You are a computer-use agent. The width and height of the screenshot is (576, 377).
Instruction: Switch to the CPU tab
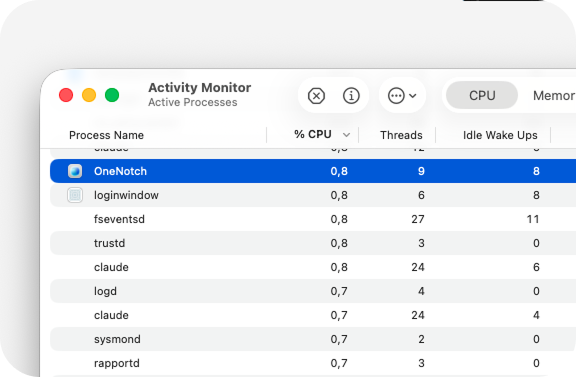[482, 96]
